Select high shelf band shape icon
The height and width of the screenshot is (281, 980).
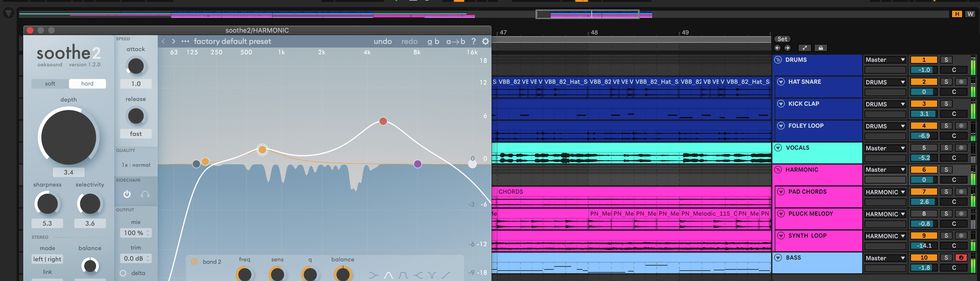pyautogui.click(x=418, y=275)
